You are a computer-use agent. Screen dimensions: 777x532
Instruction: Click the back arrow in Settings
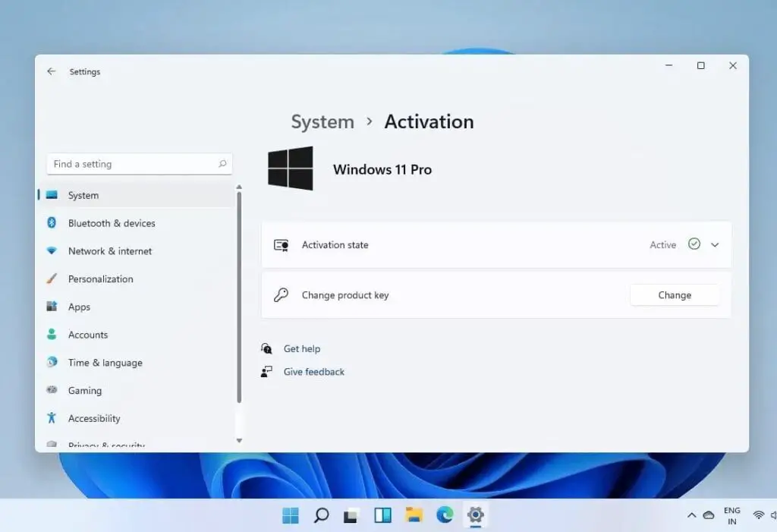tap(51, 71)
